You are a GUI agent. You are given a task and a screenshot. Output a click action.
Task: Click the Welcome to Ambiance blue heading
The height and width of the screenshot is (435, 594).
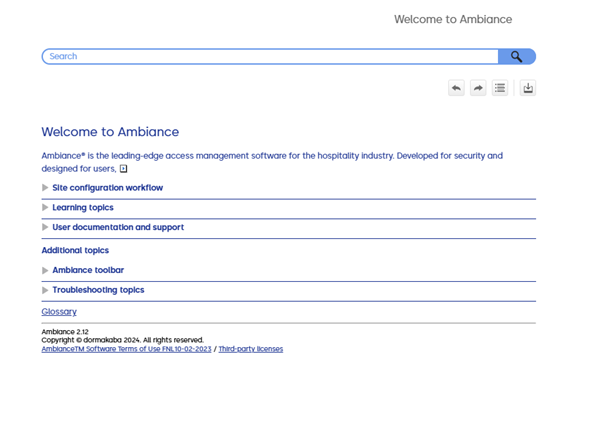click(x=110, y=132)
